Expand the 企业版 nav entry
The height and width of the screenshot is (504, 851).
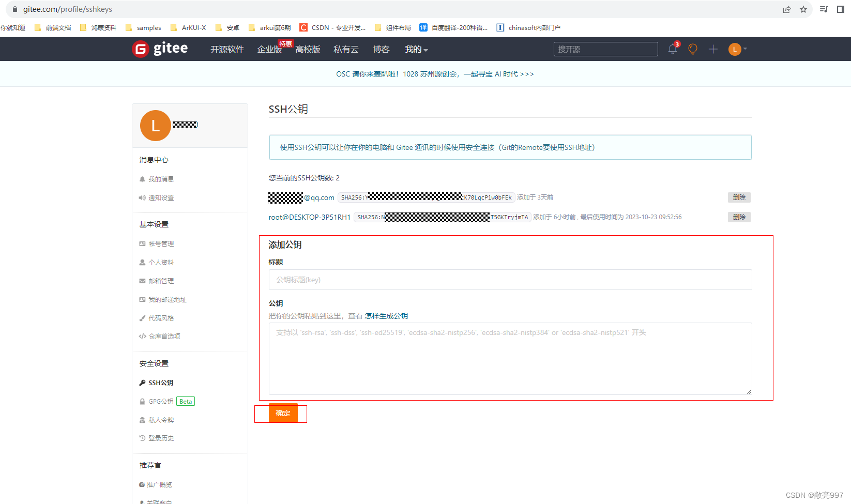[x=269, y=49]
